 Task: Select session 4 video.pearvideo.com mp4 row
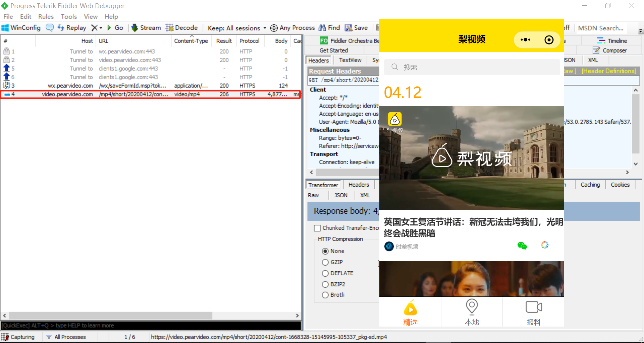coord(151,94)
